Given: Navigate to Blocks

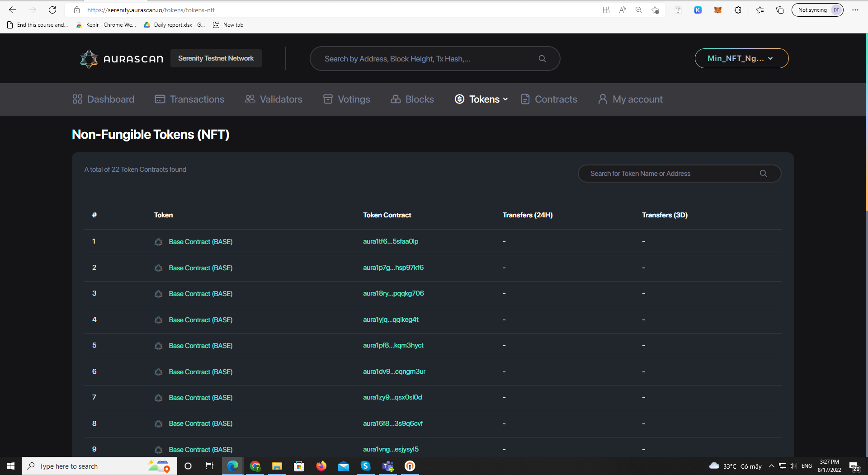Looking at the screenshot, I should click(412, 99).
